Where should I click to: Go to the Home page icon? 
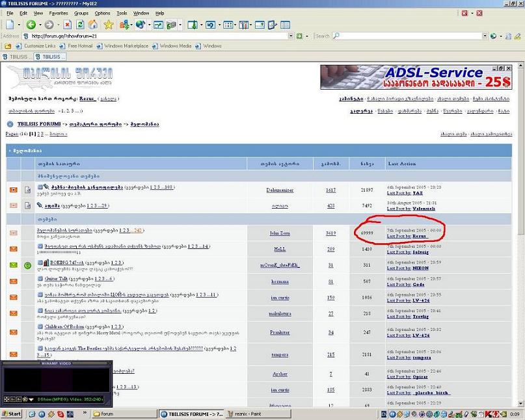(93, 25)
